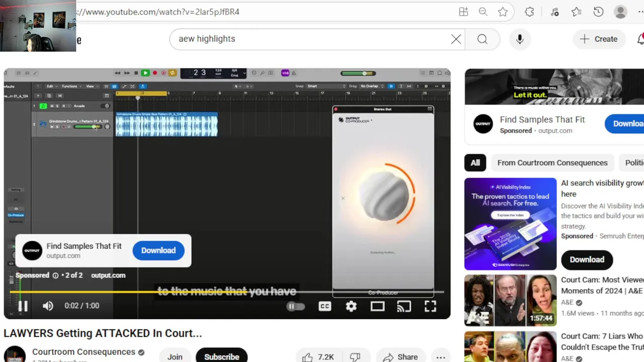Start voice search with the microphone icon
Viewport: 644px width, 362px height.
pyautogui.click(x=520, y=39)
